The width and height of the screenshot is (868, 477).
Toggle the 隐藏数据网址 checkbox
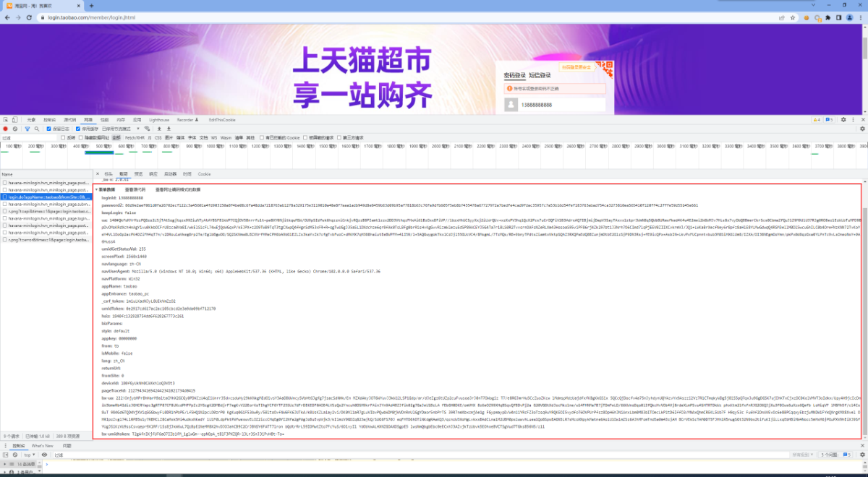pyautogui.click(x=81, y=137)
